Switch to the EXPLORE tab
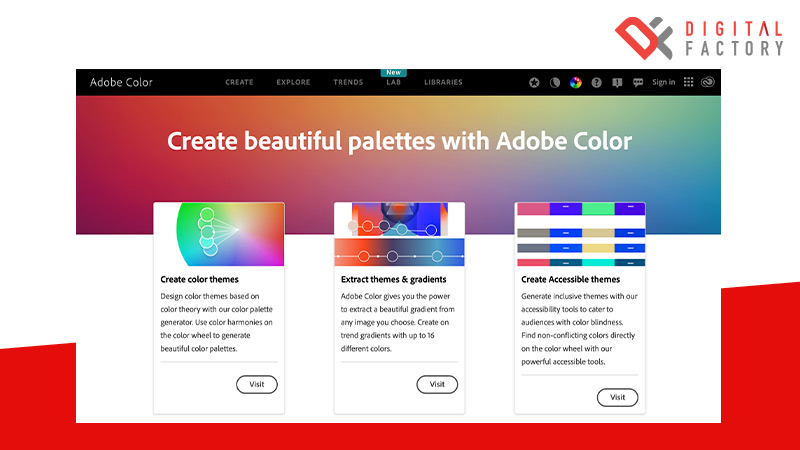 (293, 82)
